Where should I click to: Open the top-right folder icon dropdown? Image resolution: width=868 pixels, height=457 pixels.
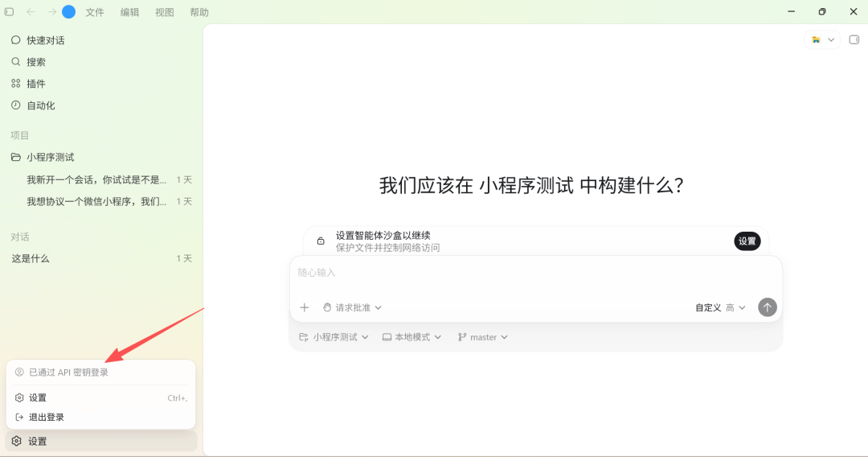click(823, 40)
